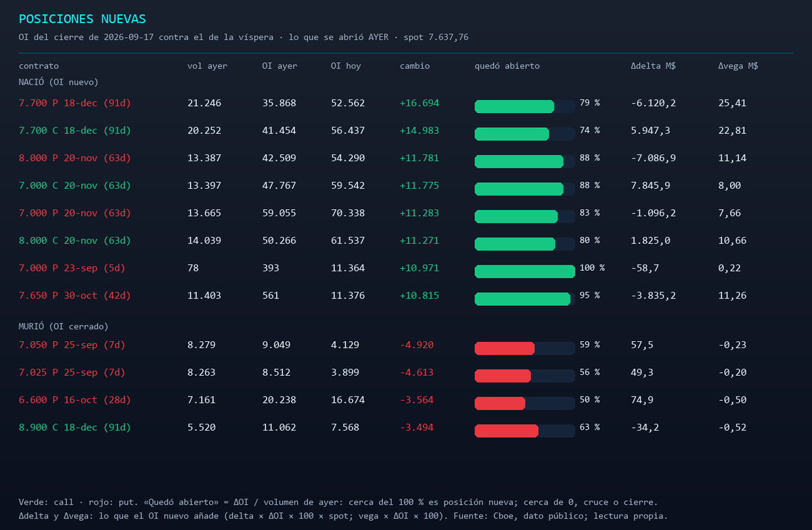The height and width of the screenshot is (530, 812).
Task: Click OI hoy value 16.674
Action: point(348,400)
